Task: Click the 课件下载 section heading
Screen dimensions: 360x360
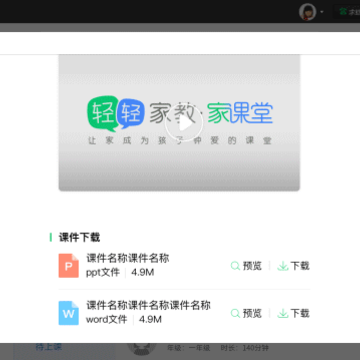Action: (x=79, y=238)
